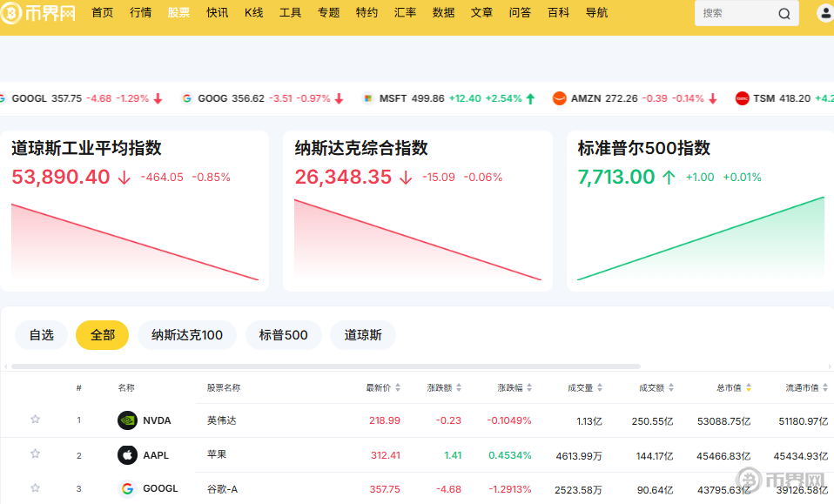Open the 标准普尔500指数 index card

click(x=701, y=211)
